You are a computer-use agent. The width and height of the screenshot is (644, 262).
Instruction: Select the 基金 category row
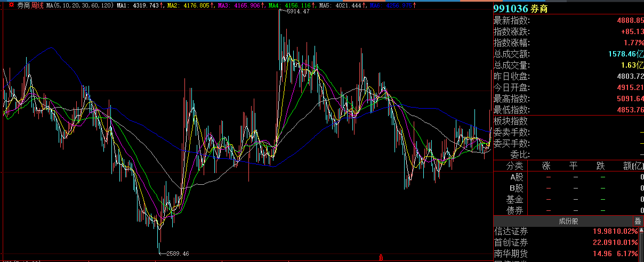[515, 200]
